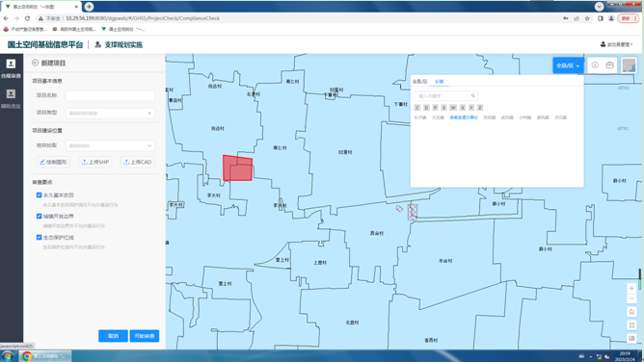Click the info icon on map toolbar

(x=595, y=65)
